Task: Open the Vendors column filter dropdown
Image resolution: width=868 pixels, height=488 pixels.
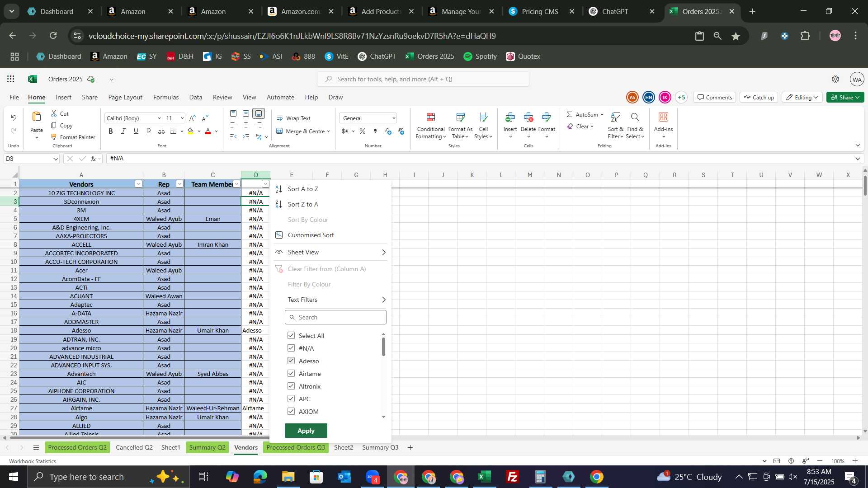Action: [x=138, y=184]
